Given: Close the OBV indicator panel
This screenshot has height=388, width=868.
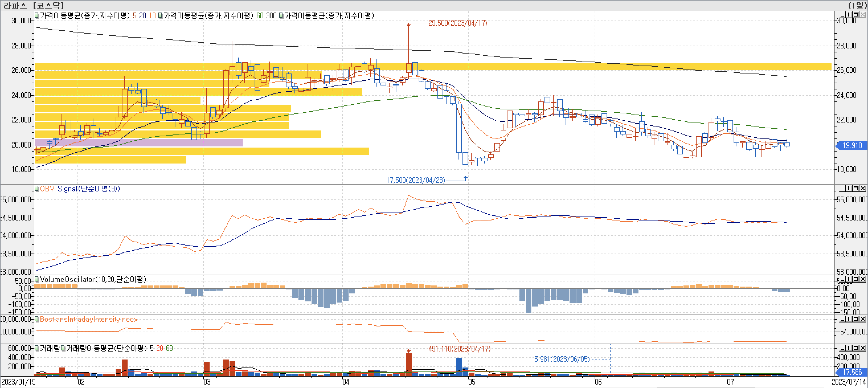Looking at the screenshot, I should (863, 188).
